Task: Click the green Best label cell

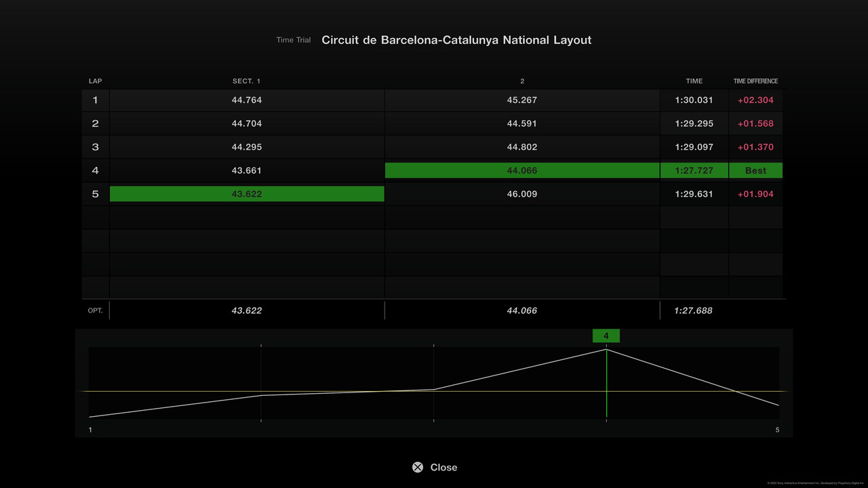Action: (755, 170)
